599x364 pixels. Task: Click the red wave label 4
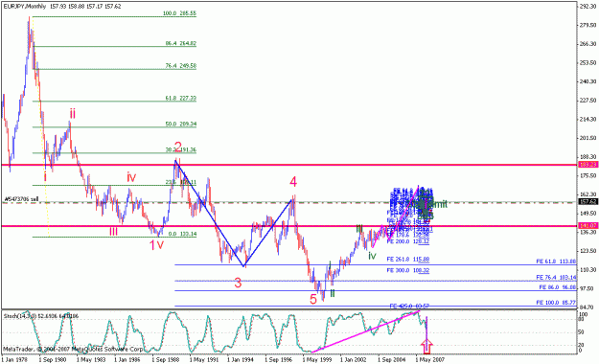pos(293,182)
